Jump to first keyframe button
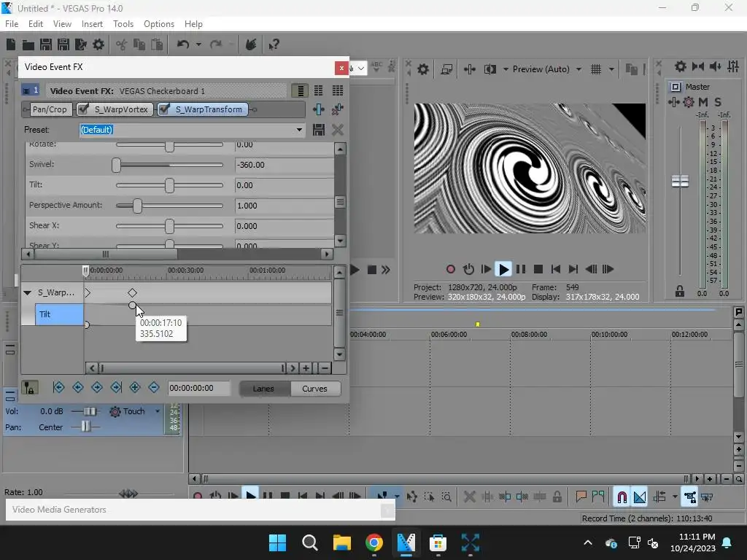 click(x=58, y=388)
